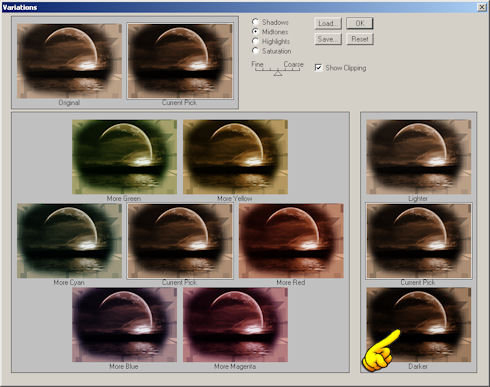This screenshot has width=490, height=387.
Task: Select the Shadows radio button
Action: 255,22
